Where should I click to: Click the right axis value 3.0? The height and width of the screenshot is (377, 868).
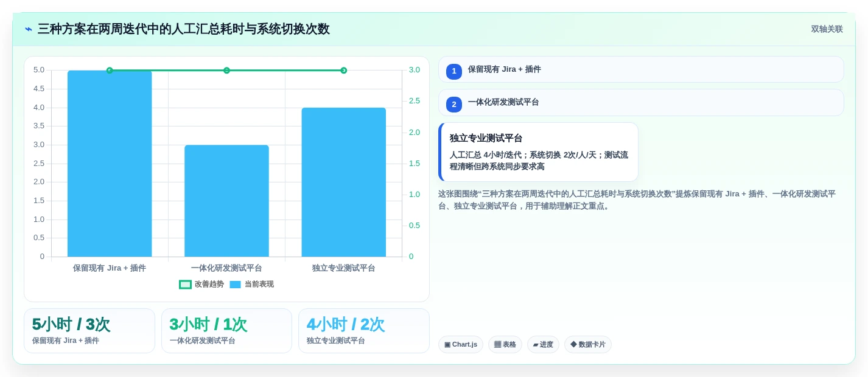pos(415,70)
